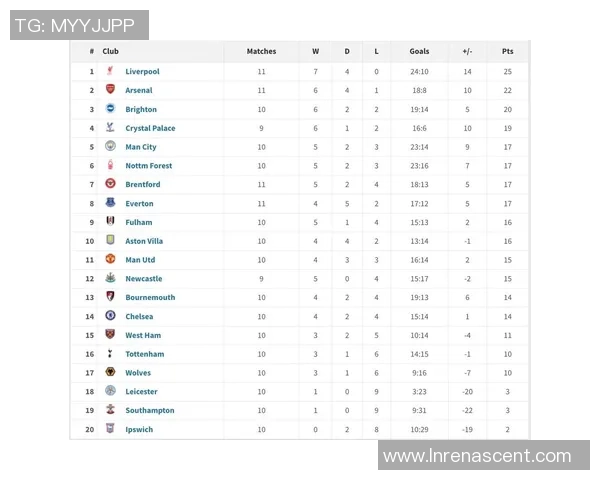
Task: Sort table by Matches column header
Action: [261, 51]
